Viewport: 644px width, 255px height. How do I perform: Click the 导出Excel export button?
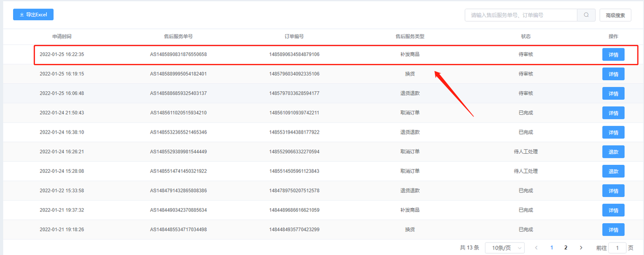[33, 15]
